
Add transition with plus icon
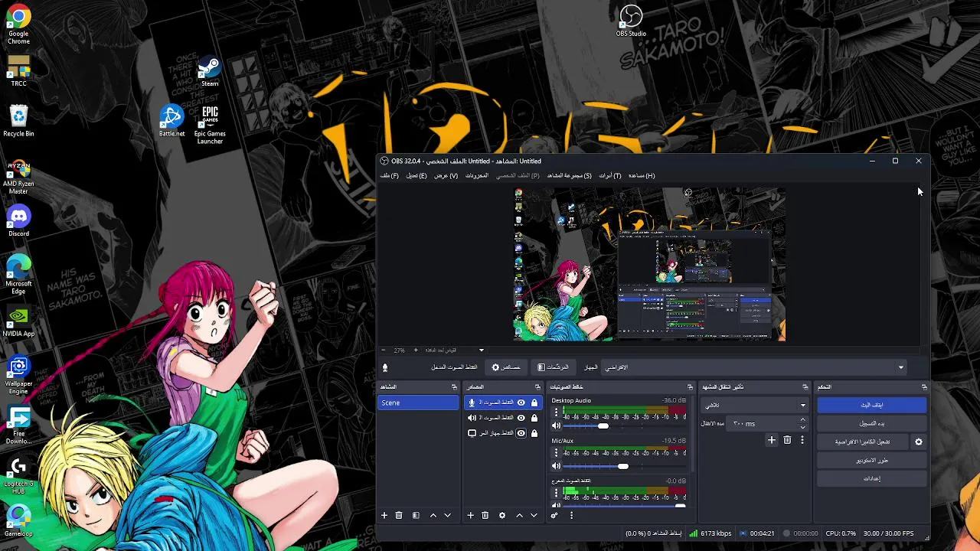pos(772,440)
